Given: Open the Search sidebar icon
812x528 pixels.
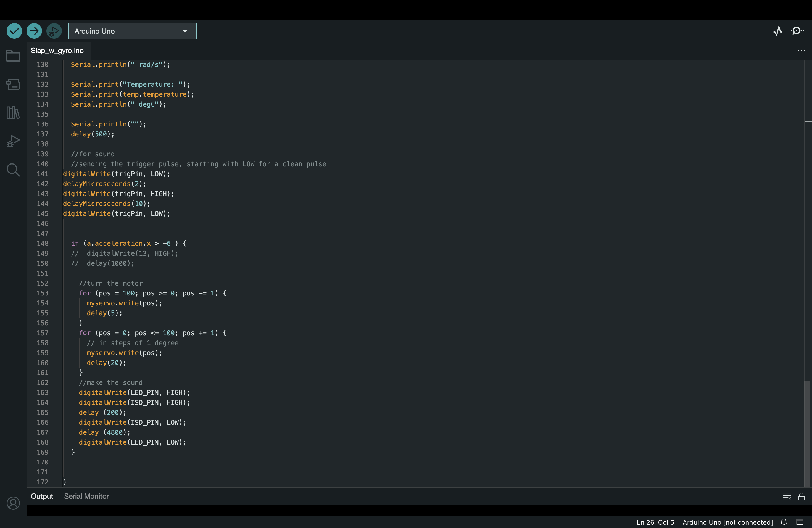Looking at the screenshot, I should 13,170.
